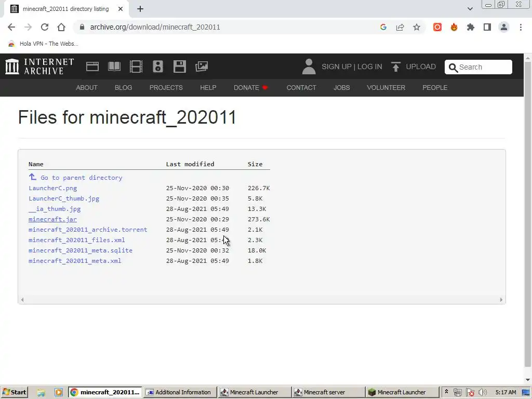This screenshot has height=399, width=532.
Task: Close the minecraft_202011 tab
Action: (x=121, y=9)
